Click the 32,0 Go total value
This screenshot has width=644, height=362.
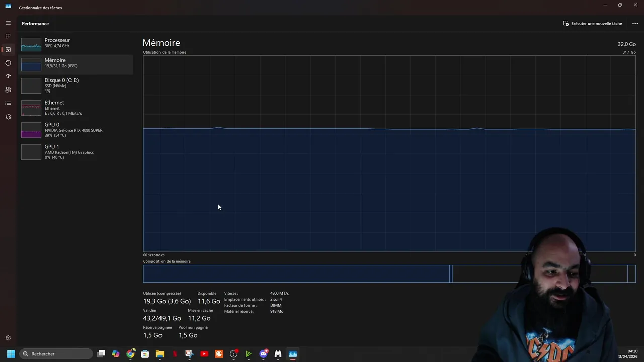coord(627,44)
